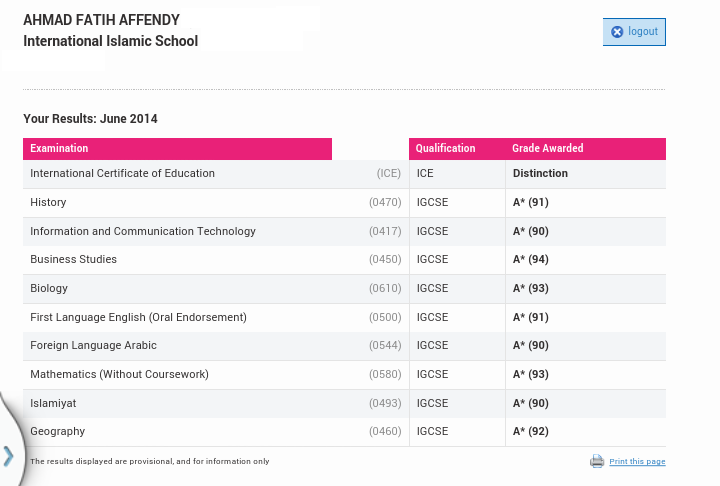Select the History examination row
Image resolution: width=720 pixels, height=486 pixels.
48,202
